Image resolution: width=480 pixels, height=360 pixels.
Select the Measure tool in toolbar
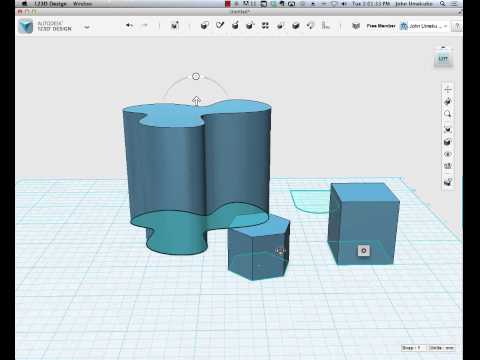coord(326,25)
